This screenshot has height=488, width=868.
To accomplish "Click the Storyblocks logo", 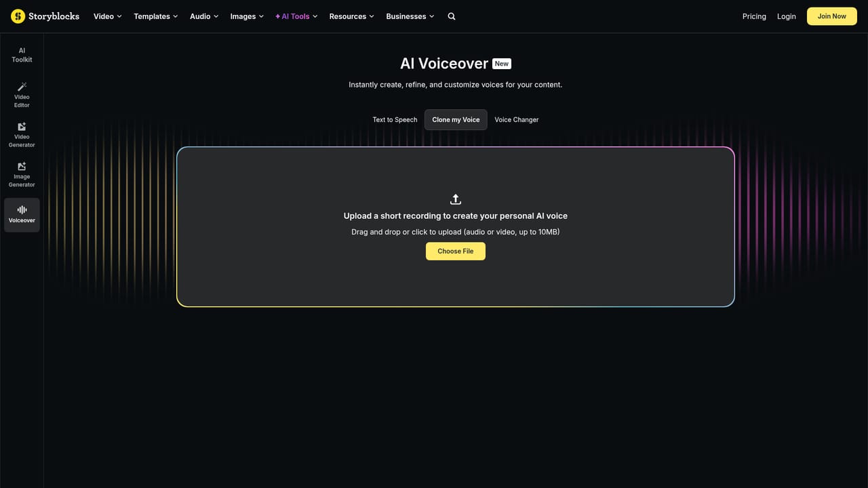I will 45,16.
